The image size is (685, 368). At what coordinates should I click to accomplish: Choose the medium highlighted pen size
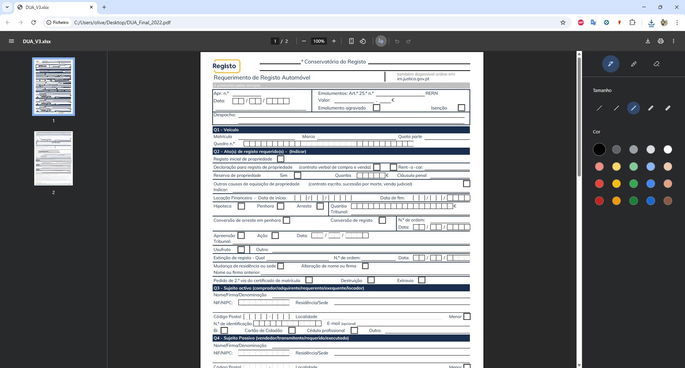point(633,108)
